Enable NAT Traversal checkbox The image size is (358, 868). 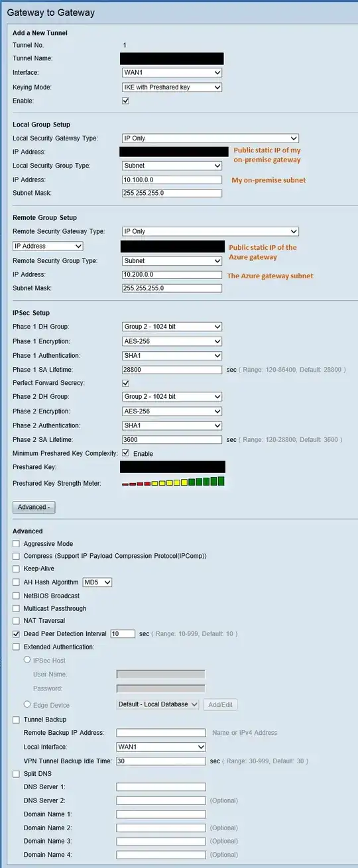[16, 621]
